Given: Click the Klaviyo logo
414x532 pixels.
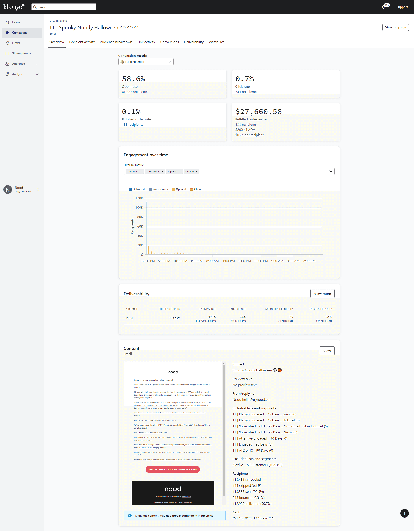Looking at the screenshot, I should point(14,7).
